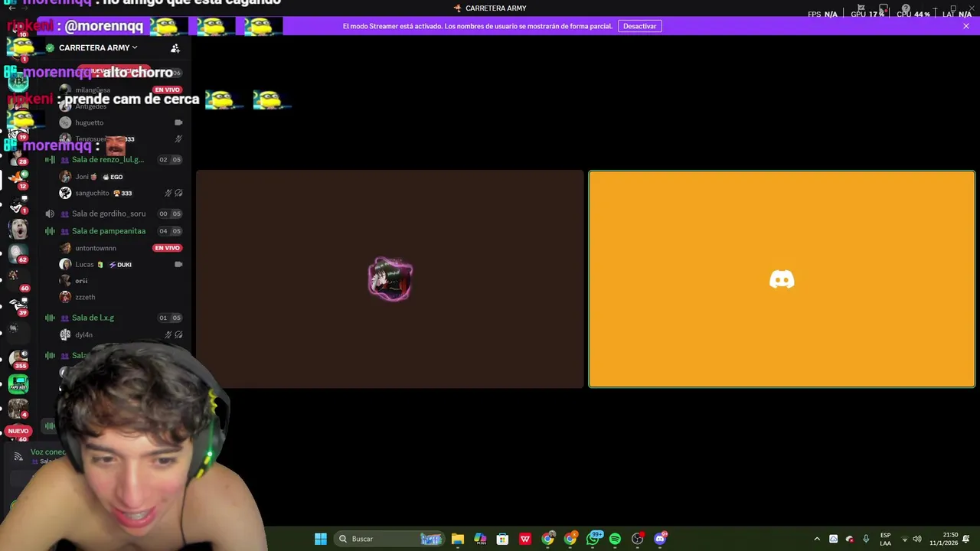The width and height of the screenshot is (980, 551).
Task: Click muted icons beside dyl4n
Action: tap(174, 334)
